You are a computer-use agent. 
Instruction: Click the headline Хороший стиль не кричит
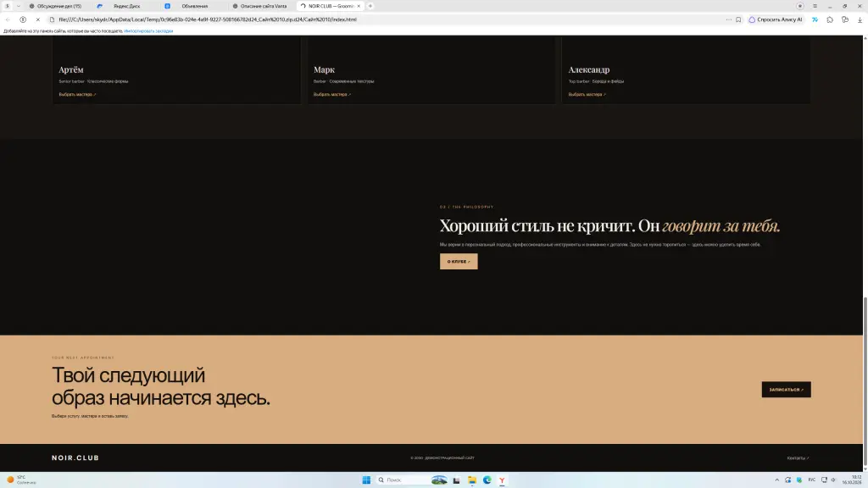point(610,225)
